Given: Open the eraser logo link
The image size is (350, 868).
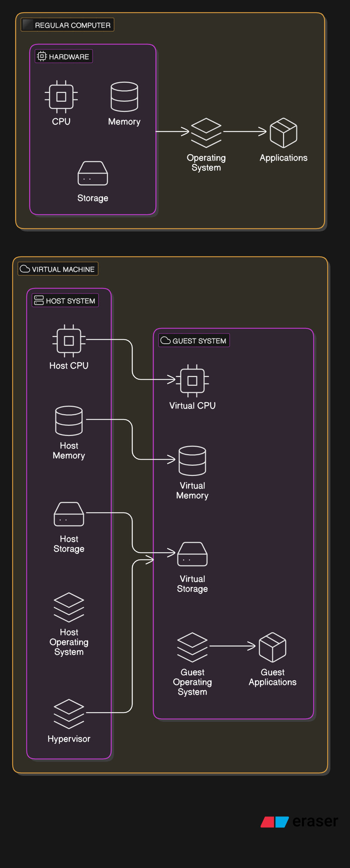Looking at the screenshot, I should [299, 821].
